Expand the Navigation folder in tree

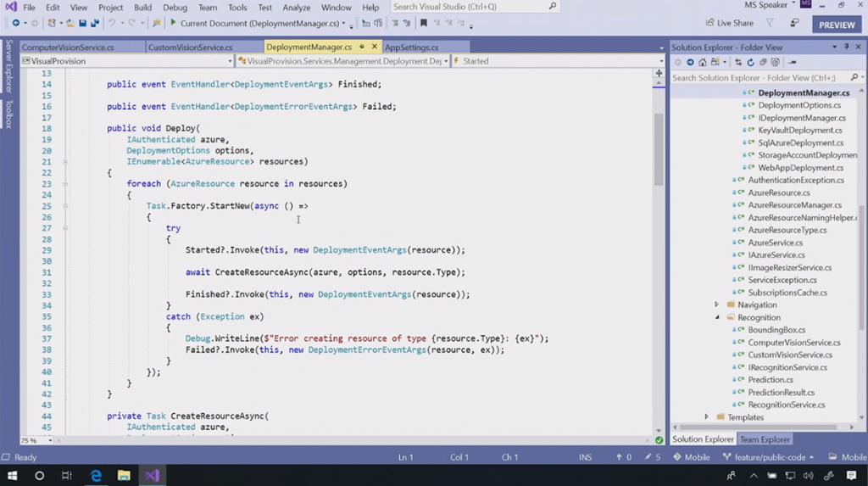[716, 304]
